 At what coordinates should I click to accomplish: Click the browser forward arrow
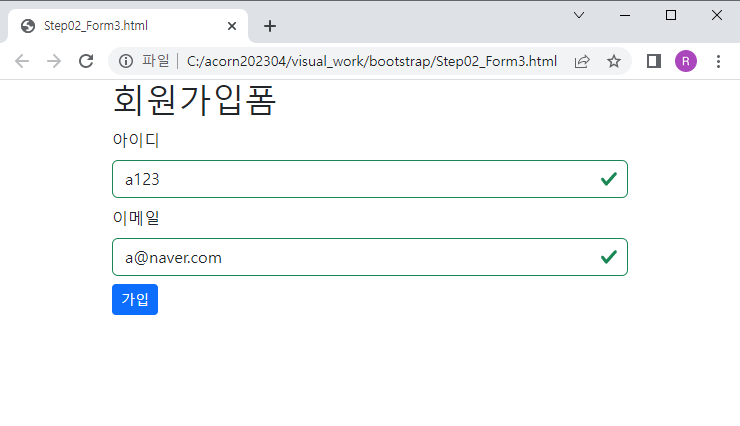54,61
